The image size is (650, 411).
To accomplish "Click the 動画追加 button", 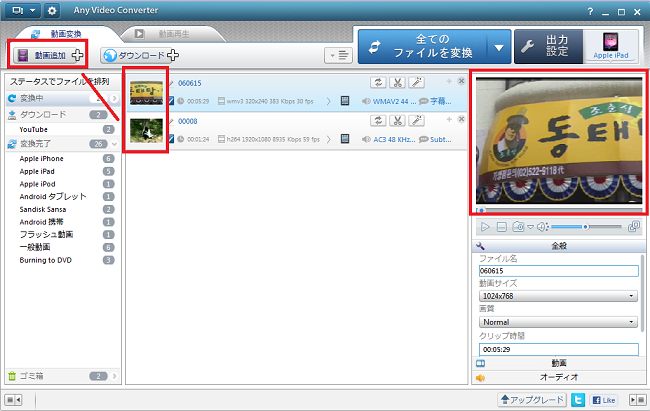I will coord(48,55).
